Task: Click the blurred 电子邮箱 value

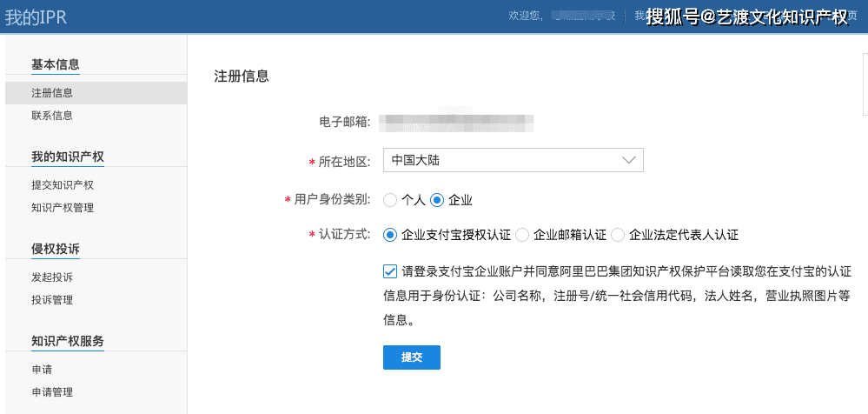Action: [457, 123]
